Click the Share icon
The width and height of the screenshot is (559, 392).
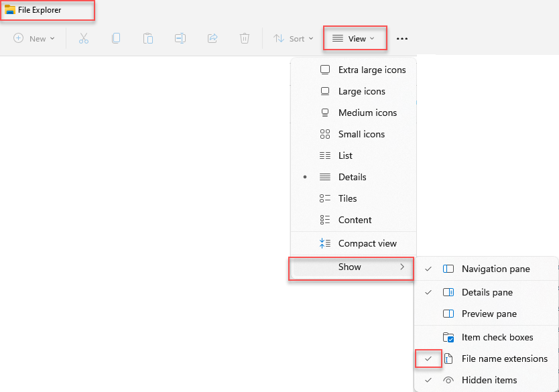212,38
